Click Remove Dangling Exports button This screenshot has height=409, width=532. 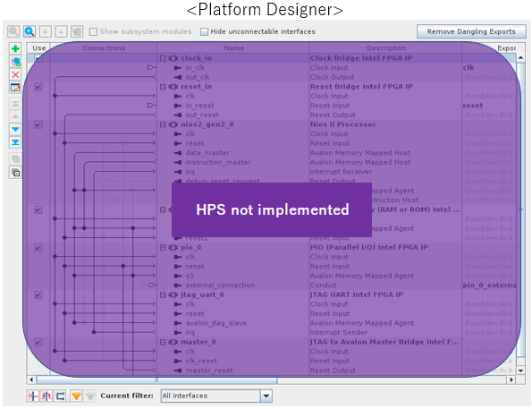[x=471, y=31]
